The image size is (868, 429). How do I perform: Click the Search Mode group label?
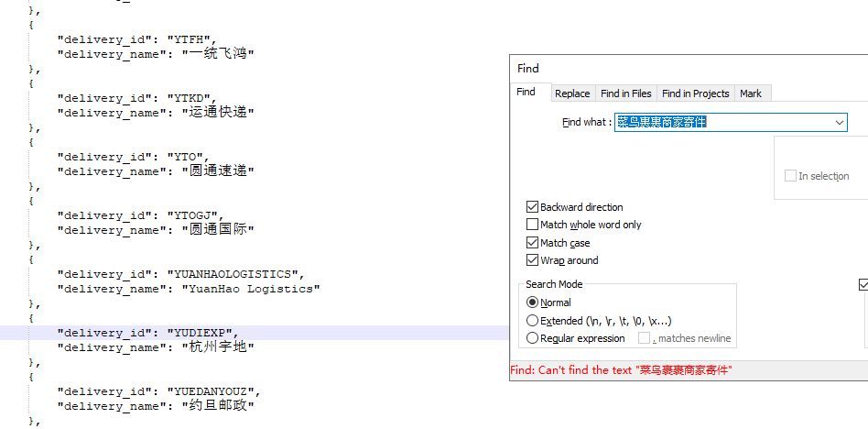click(554, 284)
